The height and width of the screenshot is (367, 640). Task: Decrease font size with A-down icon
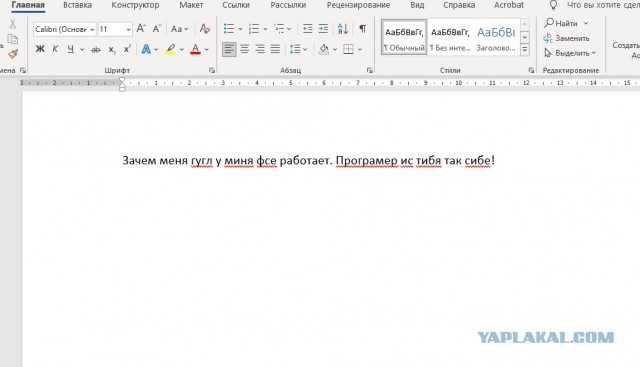tap(157, 29)
